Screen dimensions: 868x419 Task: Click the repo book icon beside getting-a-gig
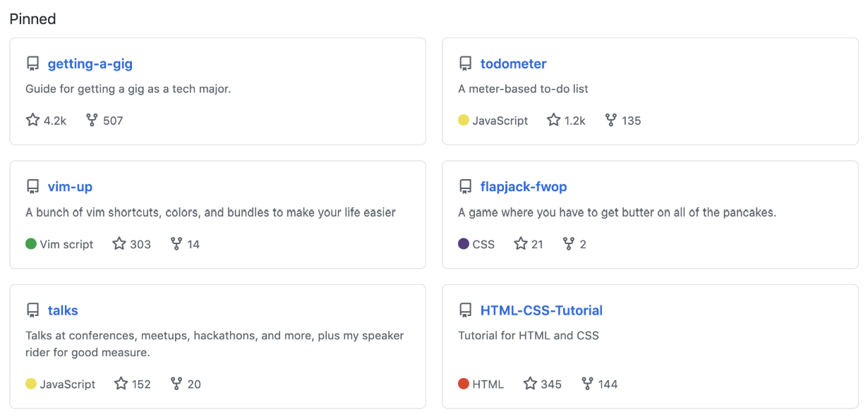pyautogui.click(x=32, y=63)
